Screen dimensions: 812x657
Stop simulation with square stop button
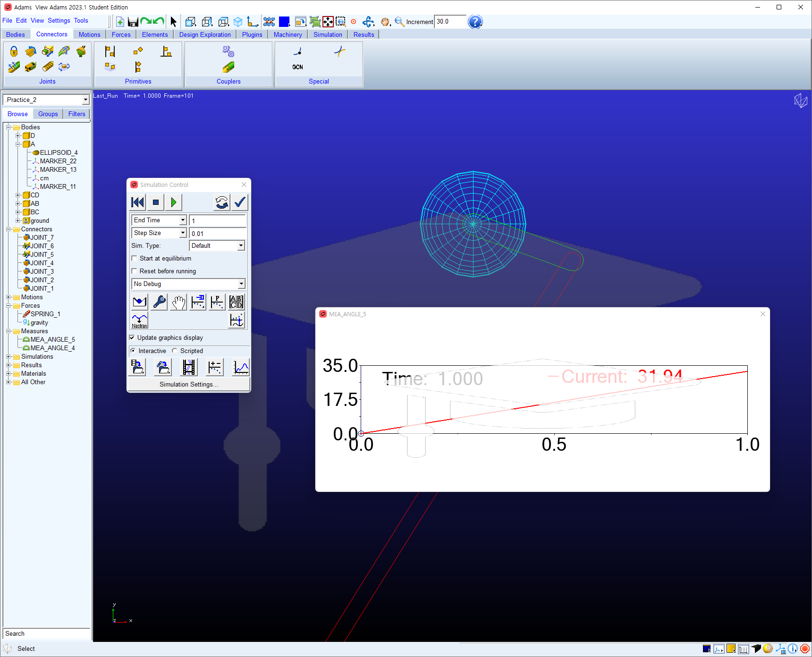[x=155, y=202]
